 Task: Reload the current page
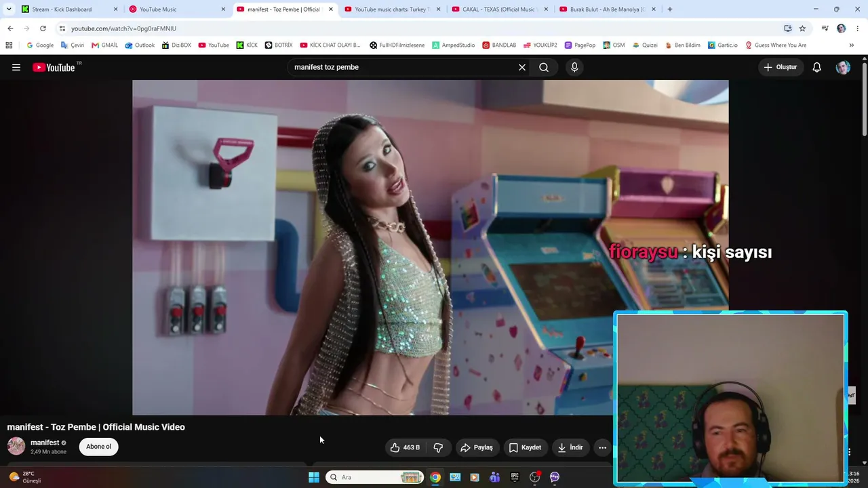43,28
